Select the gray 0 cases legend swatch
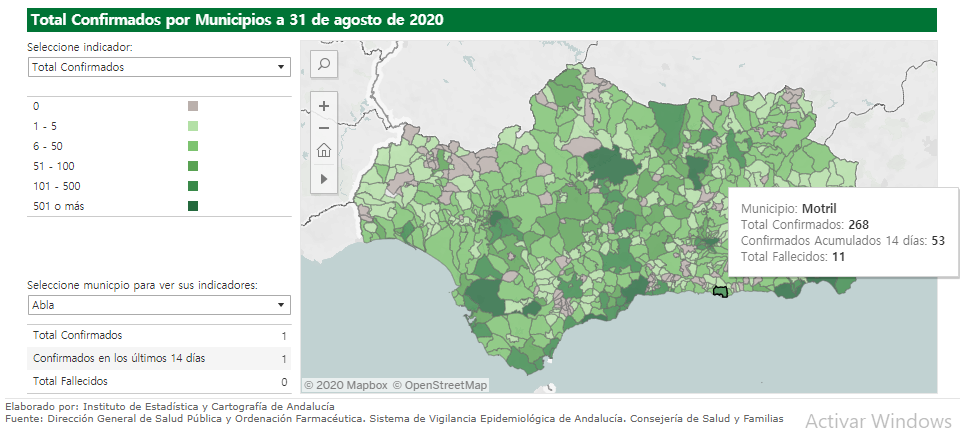Screen dimensions: 964x436 193,106
